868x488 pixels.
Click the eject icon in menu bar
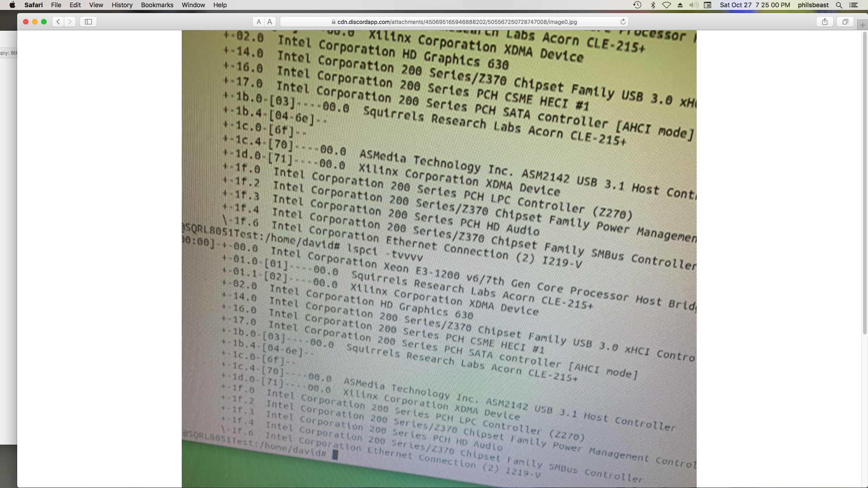680,5
